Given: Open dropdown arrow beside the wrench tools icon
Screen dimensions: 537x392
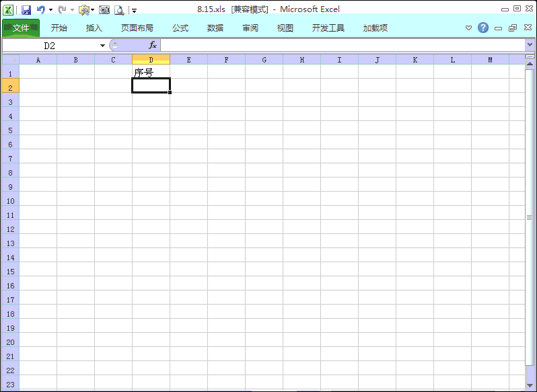Looking at the screenshot, I should coord(92,10).
